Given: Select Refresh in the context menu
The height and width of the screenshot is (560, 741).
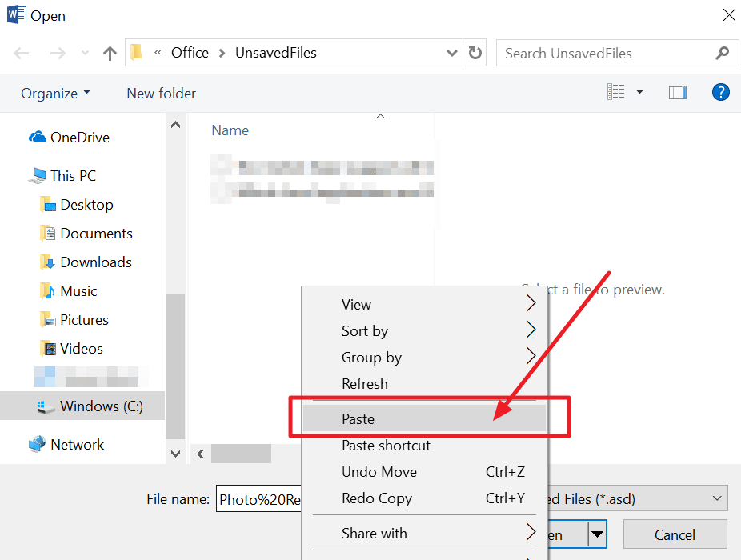Looking at the screenshot, I should 364,384.
